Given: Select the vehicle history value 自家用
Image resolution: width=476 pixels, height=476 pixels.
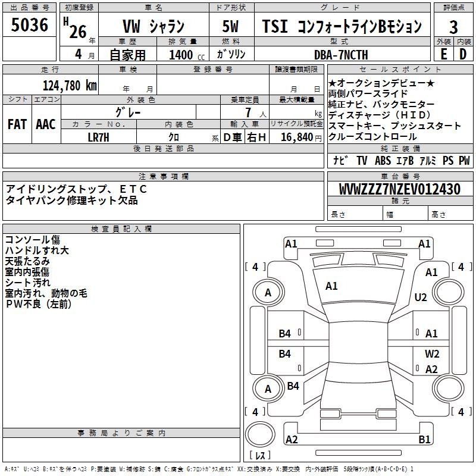Looking at the screenshot, I should click(x=128, y=55).
